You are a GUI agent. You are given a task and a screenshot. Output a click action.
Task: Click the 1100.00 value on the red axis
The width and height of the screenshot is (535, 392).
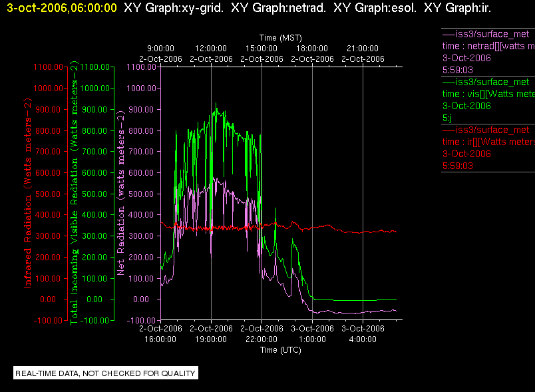(48, 67)
